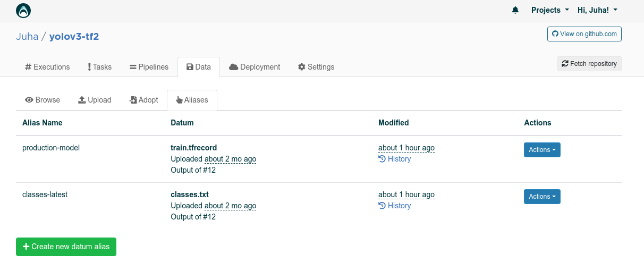Click View on github.com button
The height and width of the screenshot is (271, 644).
584,34
